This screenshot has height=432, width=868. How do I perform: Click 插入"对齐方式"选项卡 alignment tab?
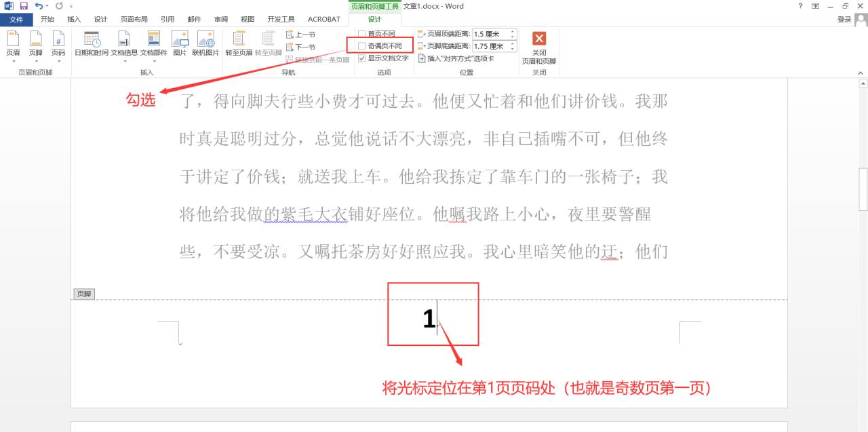(456, 58)
